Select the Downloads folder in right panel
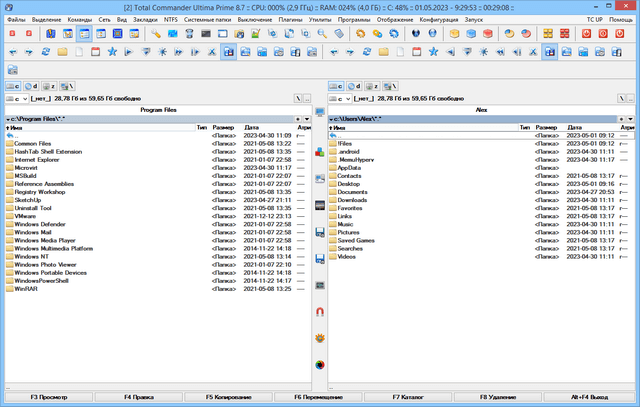 352,200
